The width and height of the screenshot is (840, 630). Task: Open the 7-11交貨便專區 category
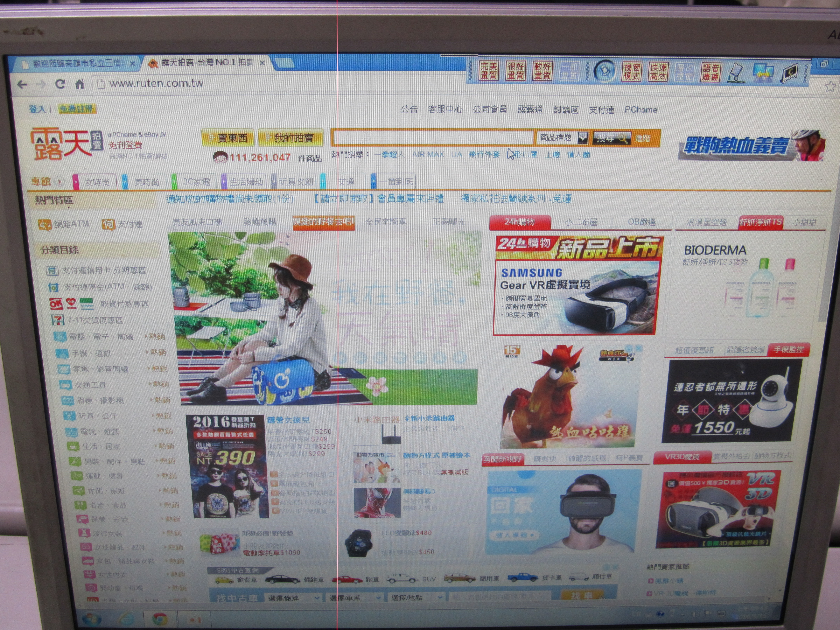87,320
